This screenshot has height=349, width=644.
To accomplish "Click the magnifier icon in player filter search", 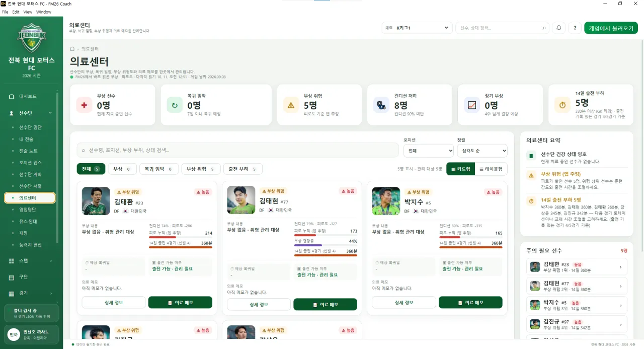I will (83, 150).
